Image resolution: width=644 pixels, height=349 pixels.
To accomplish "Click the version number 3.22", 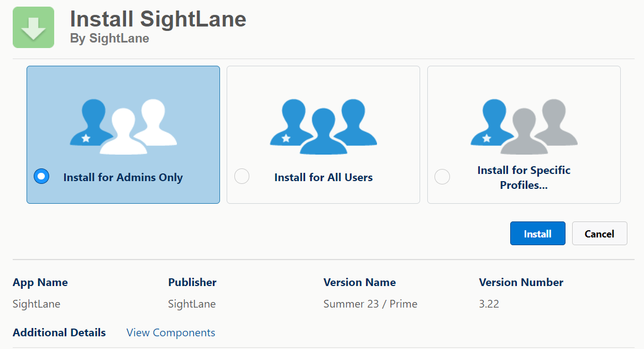I will click(489, 304).
